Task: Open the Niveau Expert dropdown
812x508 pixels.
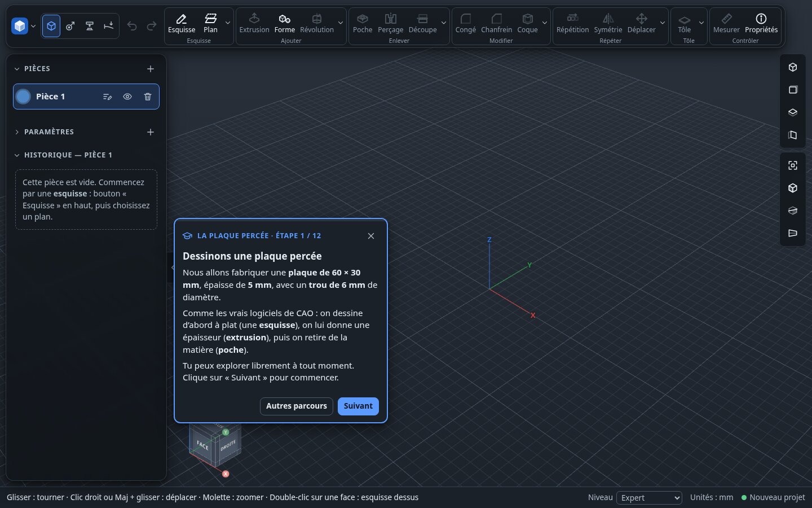Action: tap(650, 497)
